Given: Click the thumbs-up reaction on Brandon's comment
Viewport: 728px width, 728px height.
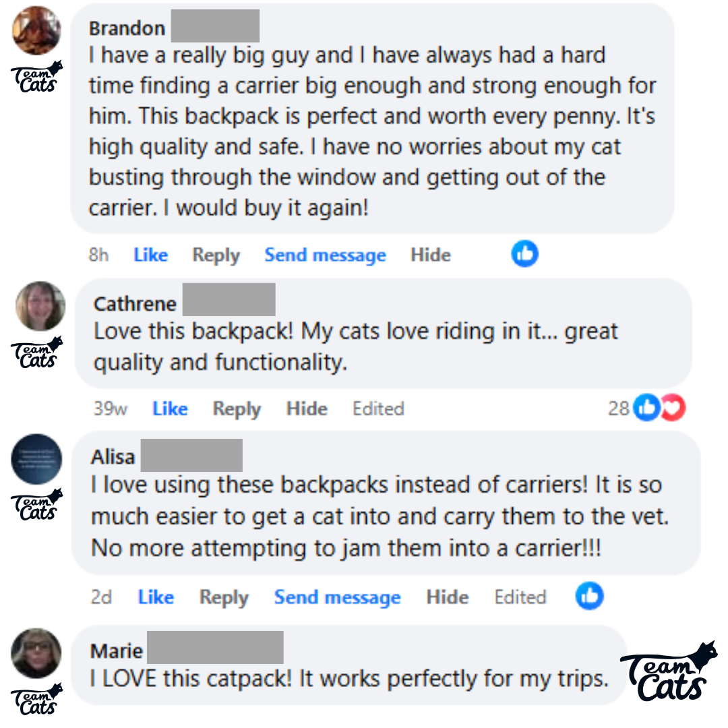Looking at the screenshot, I should click(x=524, y=254).
